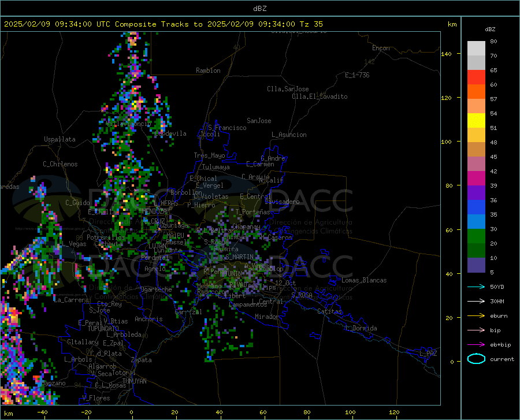Pick the bright green 20-30 dBZ swatch
The height and width of the screenshot is (420, 520).
[476, 236]
